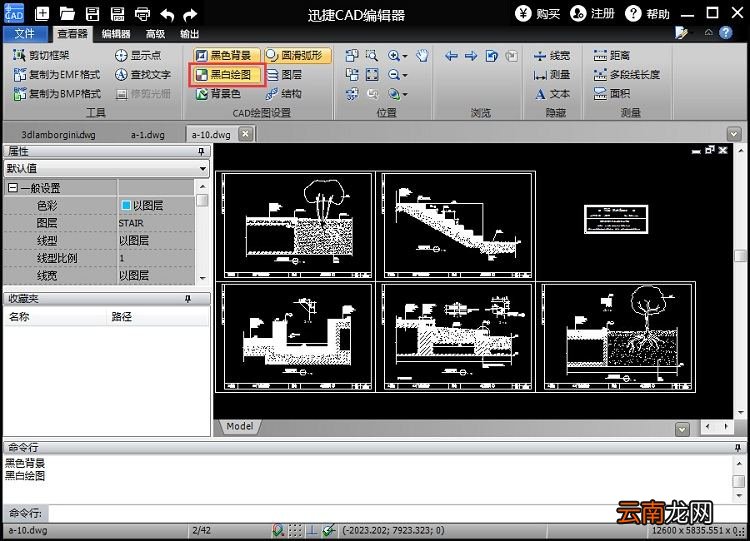This screenshot has width=750, height=541.
Task: Click the 距离 distance measure tool
Action: [x=612, y=55]
